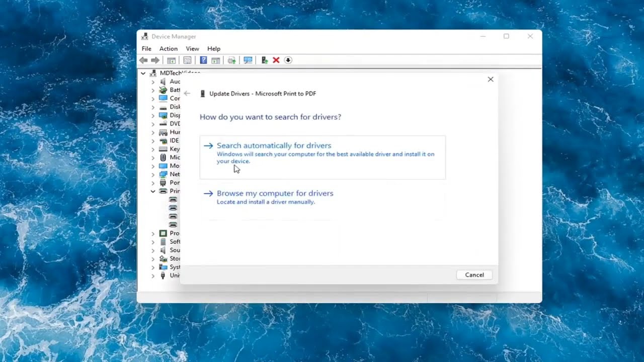Toggle the Show/Hide Action Pane toolbar icon
Image resolution: width=644 pixels, height=362 pixels.
[216, 60]
